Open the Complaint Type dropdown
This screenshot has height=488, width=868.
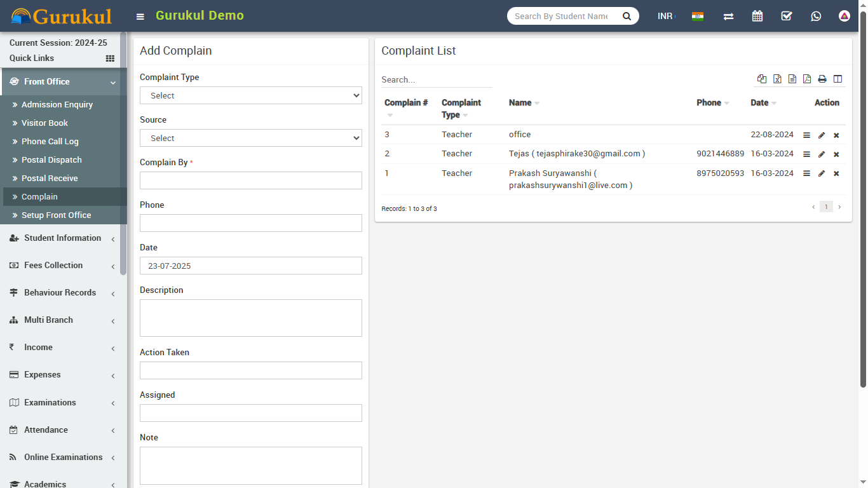click(x=251, y=95)
